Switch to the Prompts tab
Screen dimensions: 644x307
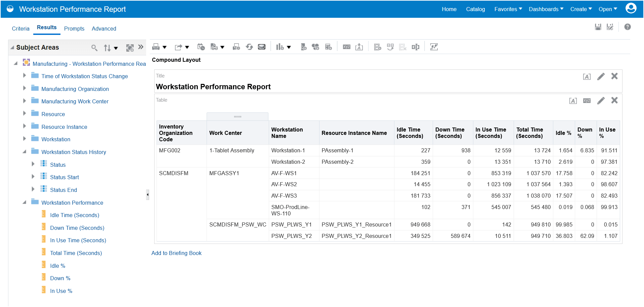[74, 29]
